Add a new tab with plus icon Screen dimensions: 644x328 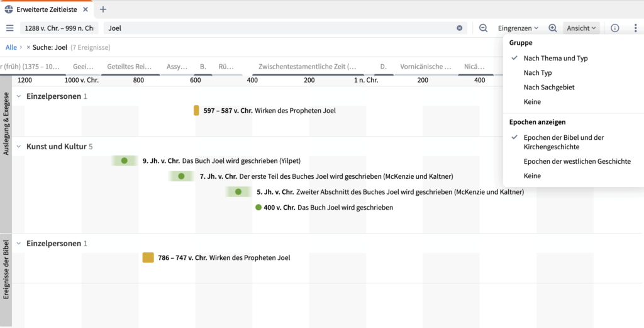pos(103,9)
